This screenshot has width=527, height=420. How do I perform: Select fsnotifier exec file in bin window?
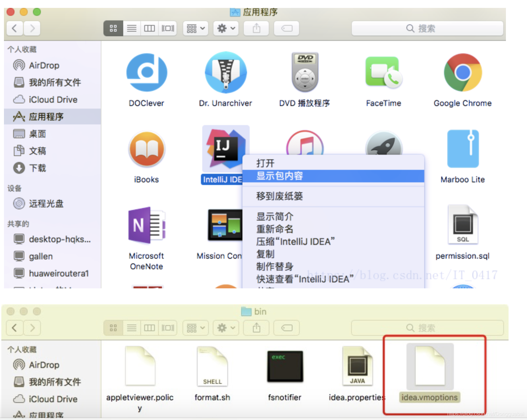pyautogui.click(x=285, y=366)
